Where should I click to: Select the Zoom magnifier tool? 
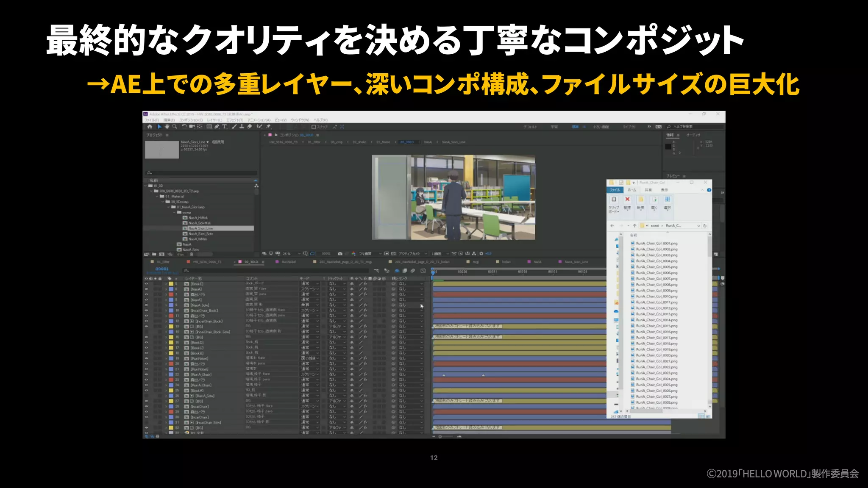175,127
